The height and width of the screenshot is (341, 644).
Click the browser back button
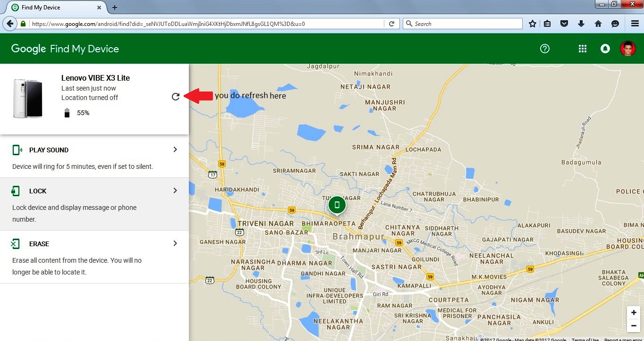(9, 24)
